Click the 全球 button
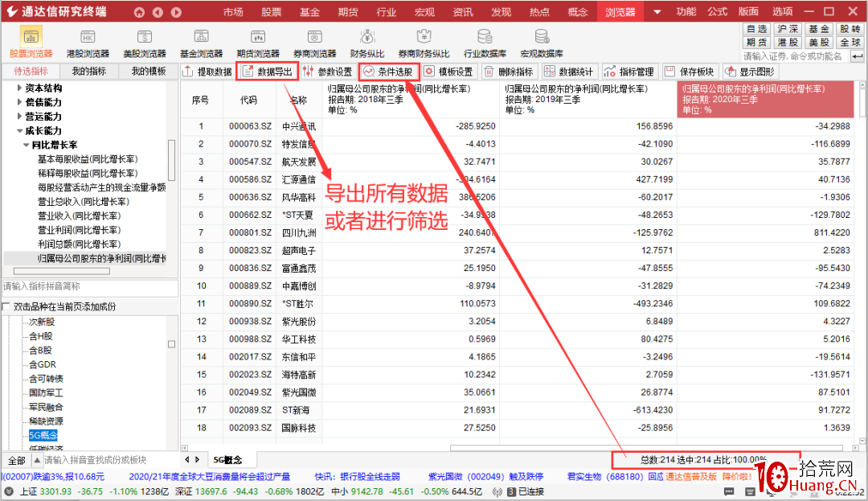 (850, 42)
